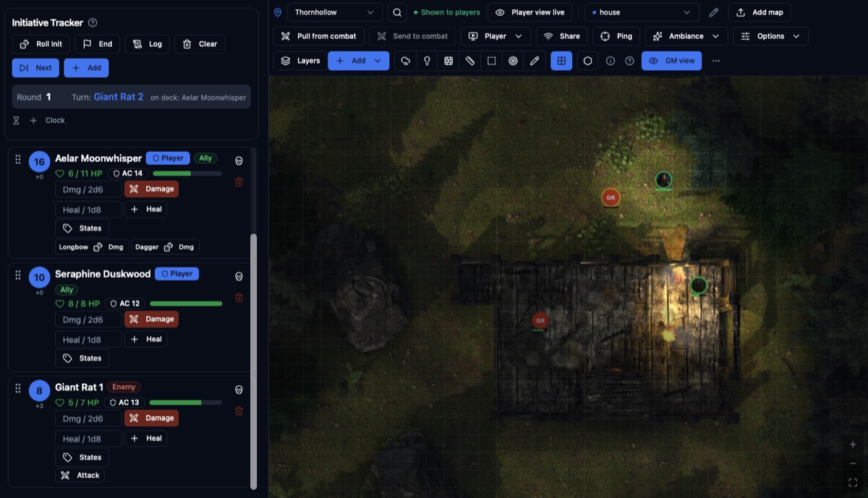Image resolution: width=868 pixels, height=498 pixels.
Task: Click the damage input field for Aelar Moonwhisper
Action: pyautogui.click(x=88, y=189)
